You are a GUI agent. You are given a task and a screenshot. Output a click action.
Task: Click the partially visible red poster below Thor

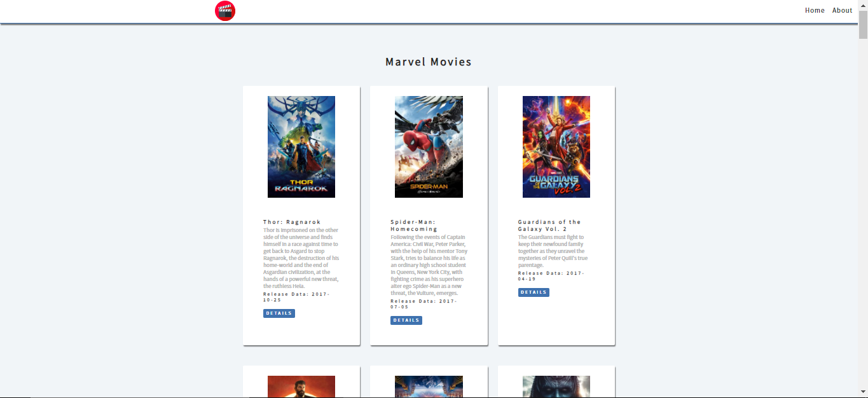(x=301, y=387)
